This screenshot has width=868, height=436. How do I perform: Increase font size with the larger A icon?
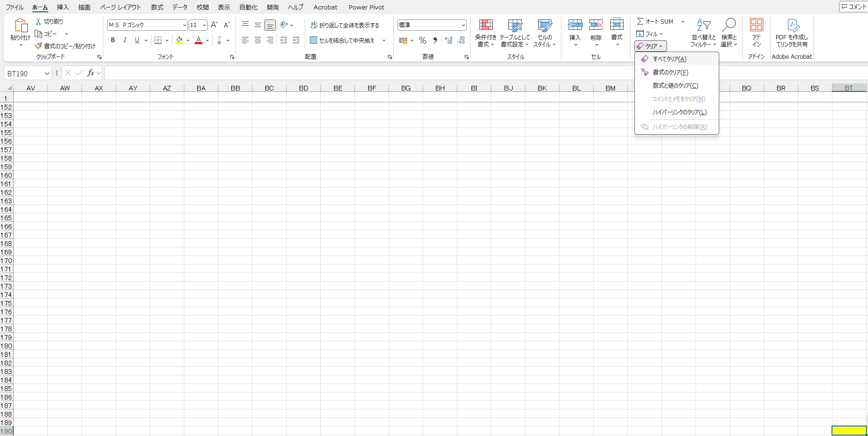click(214, 25)
